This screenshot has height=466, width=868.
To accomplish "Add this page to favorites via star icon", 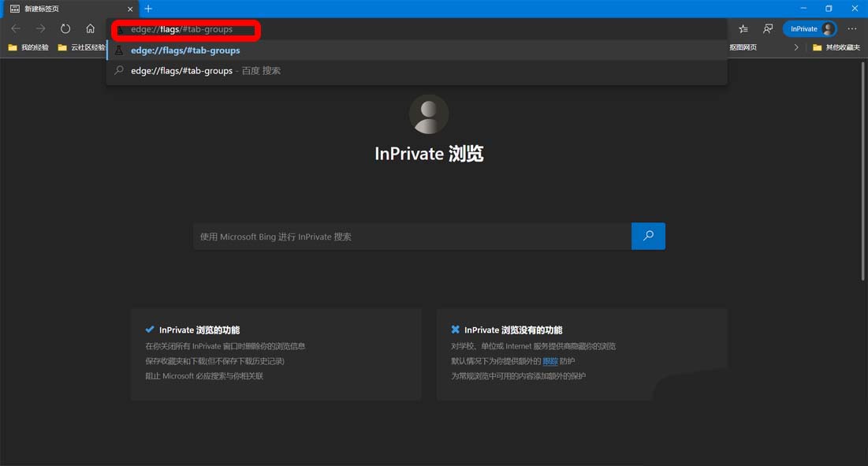I will coord(742,28).
